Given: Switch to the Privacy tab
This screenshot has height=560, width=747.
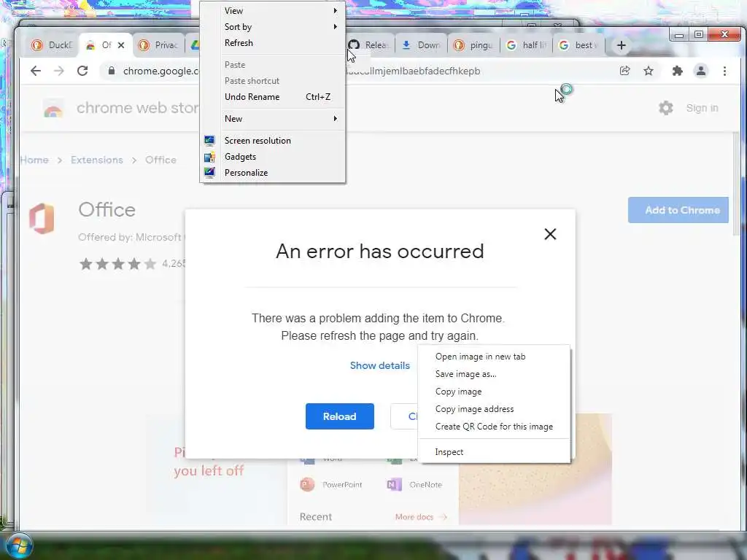Looking at the screenshot, I should [158, 45].
